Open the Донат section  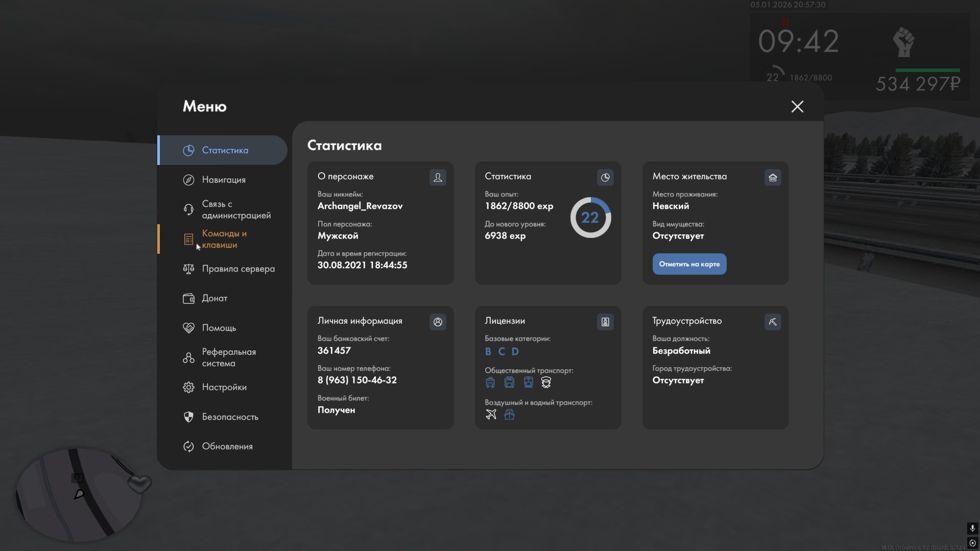pos(223,298)
